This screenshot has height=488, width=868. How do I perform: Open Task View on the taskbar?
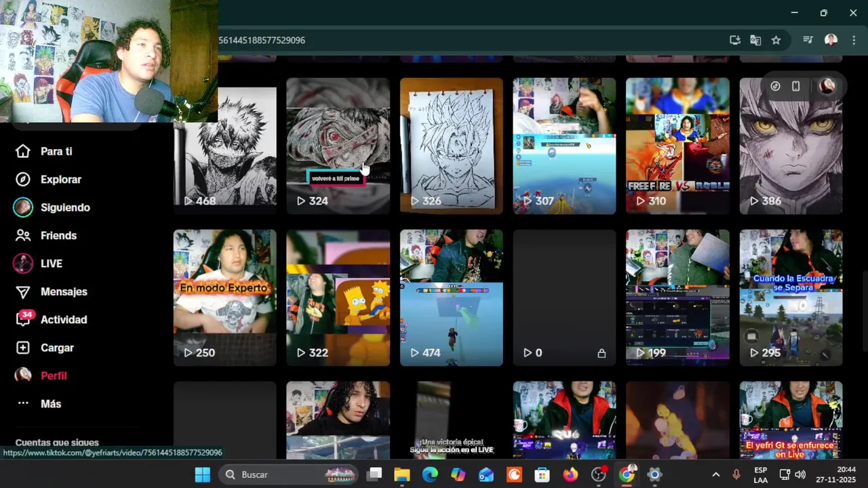coord(374,474)
